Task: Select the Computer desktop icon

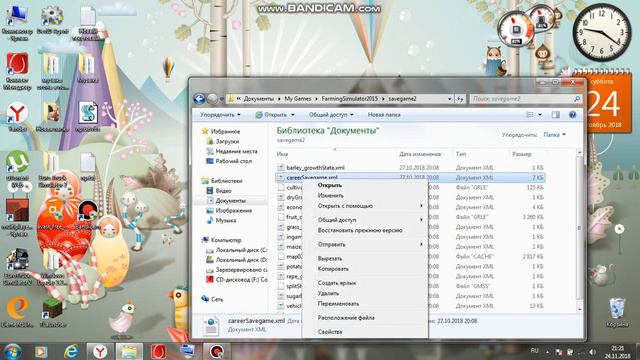Action: point(17,22)
